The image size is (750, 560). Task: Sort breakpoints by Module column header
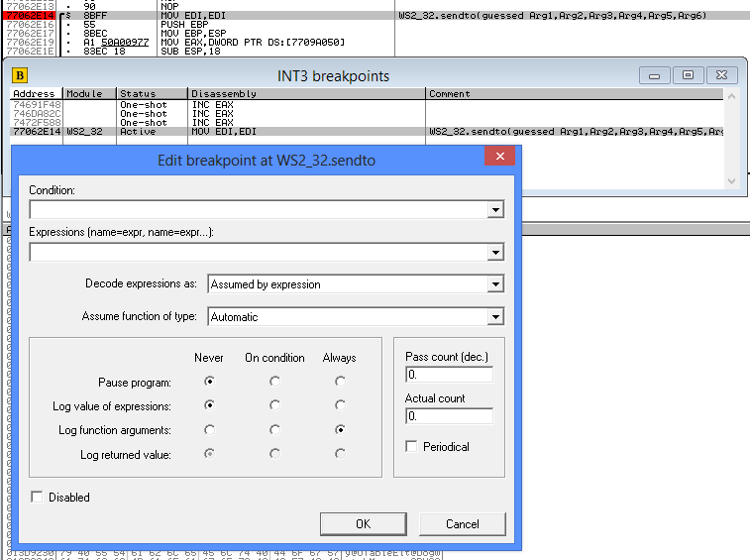(90, 94)
